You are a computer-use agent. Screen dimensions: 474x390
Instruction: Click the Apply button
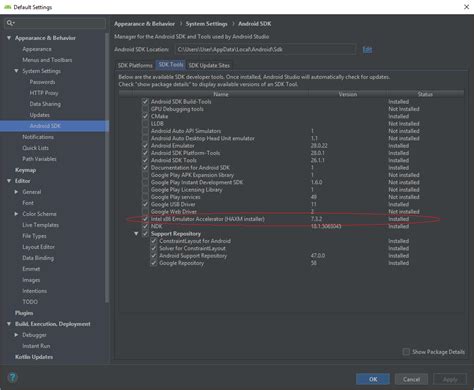(450, 379)
